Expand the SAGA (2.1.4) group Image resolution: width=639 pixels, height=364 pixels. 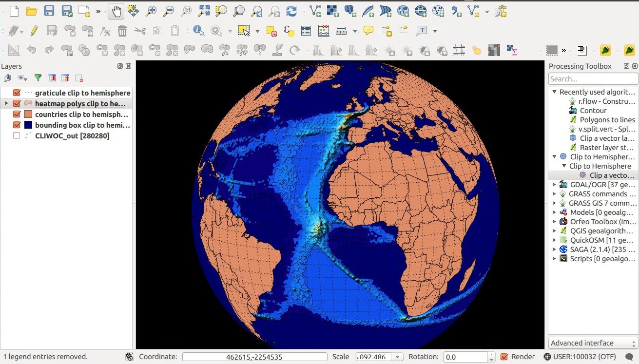coord(554,249)
